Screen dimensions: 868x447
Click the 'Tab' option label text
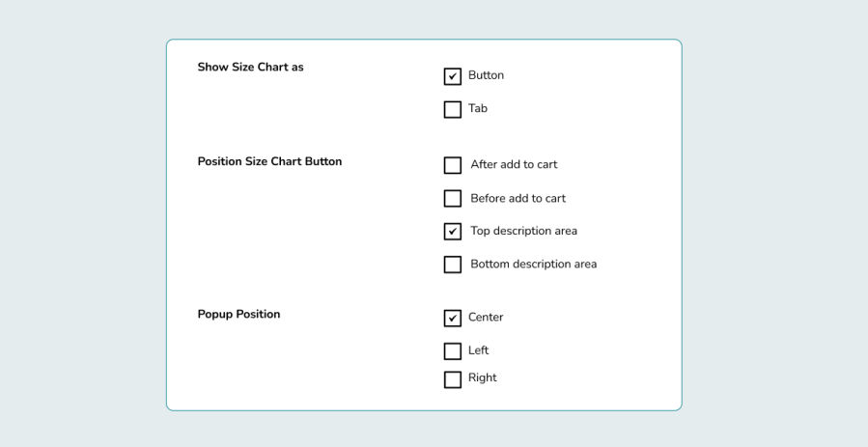pos(478,108)
